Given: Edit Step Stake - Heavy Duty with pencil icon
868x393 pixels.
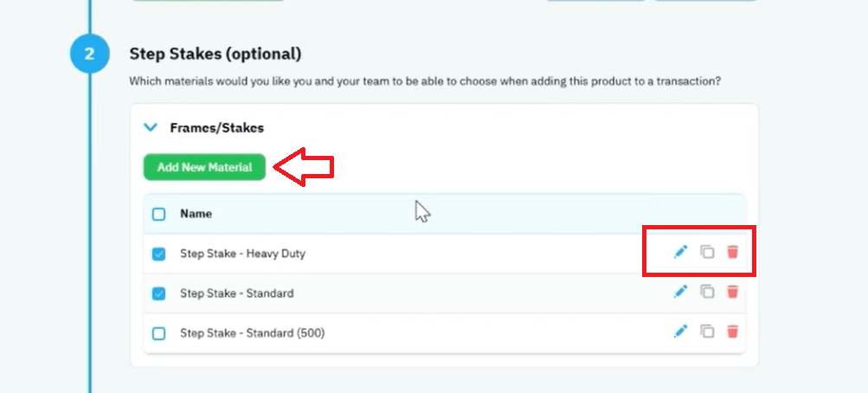Looking at the screenshot, I should (x=680, y=253).
